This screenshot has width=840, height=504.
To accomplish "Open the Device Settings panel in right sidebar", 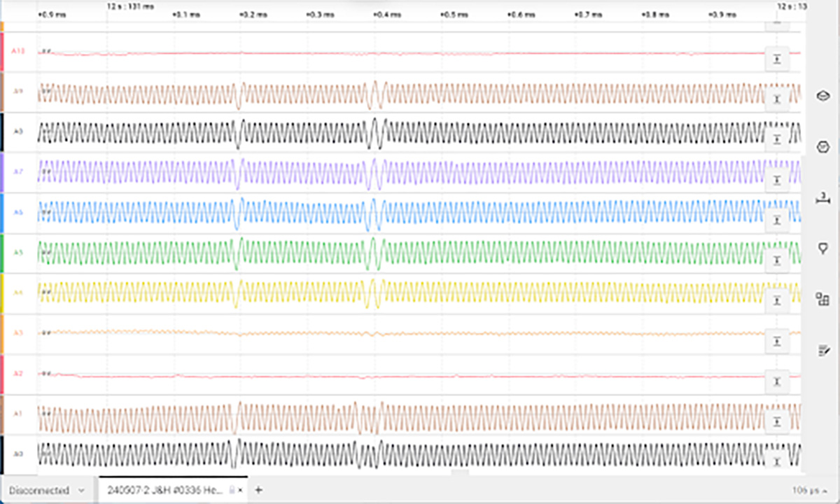I will click(822, 96).
